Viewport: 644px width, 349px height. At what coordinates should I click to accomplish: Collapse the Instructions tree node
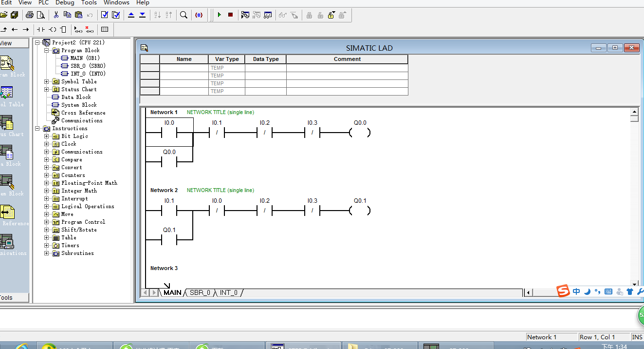(x=37, y=128)
